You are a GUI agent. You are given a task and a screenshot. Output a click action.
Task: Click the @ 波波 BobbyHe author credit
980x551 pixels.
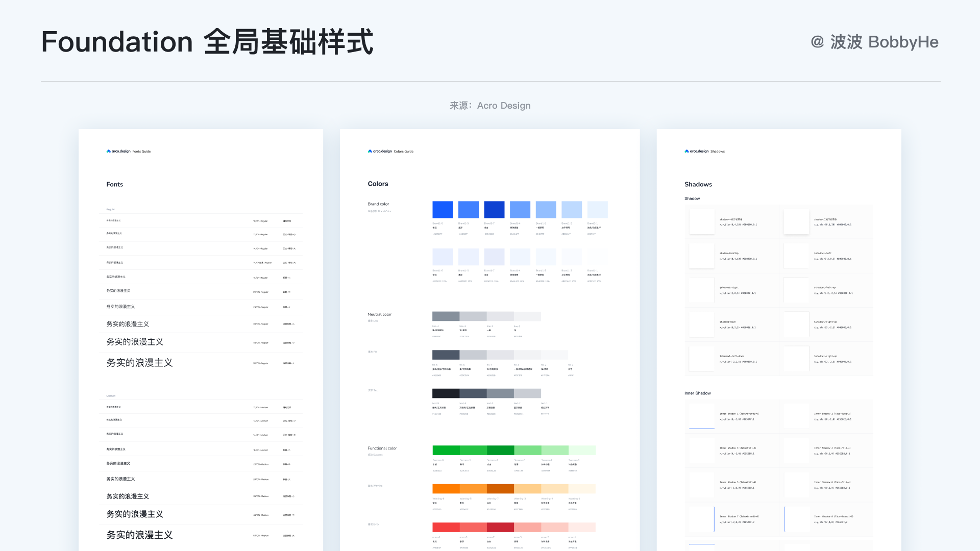874,42
